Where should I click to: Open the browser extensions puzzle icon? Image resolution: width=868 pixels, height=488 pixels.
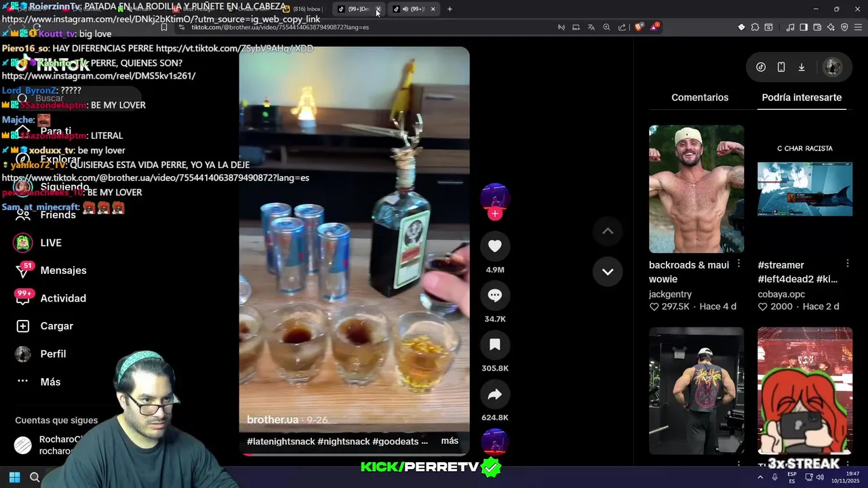point(755,27)
